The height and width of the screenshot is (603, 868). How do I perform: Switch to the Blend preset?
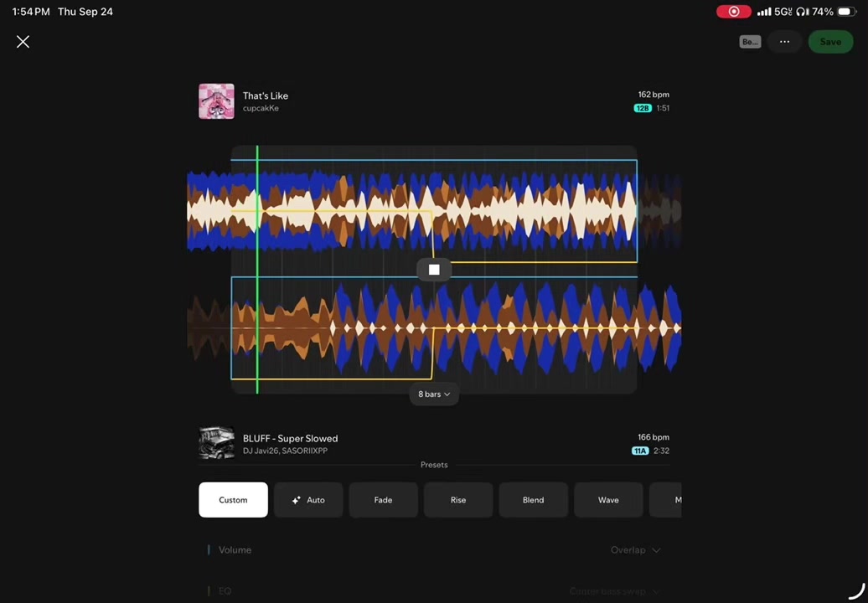(533, 499)
